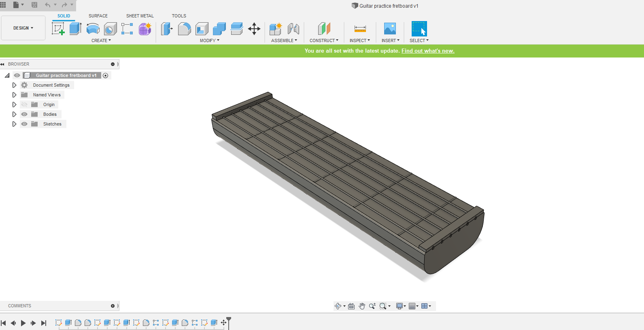Expand the Document Settings node
This screenshot has width=644, height=330.
(14, 85)
